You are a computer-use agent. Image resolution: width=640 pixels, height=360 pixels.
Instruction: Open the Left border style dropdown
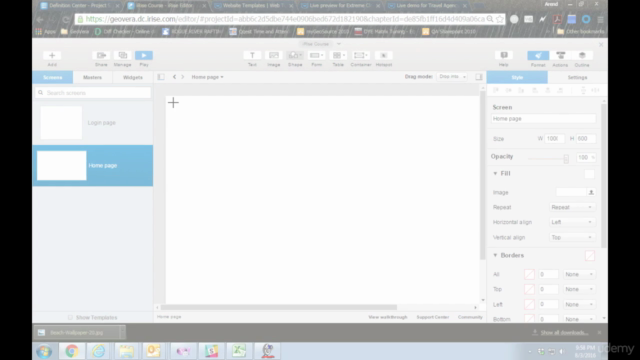pos(579,304)
